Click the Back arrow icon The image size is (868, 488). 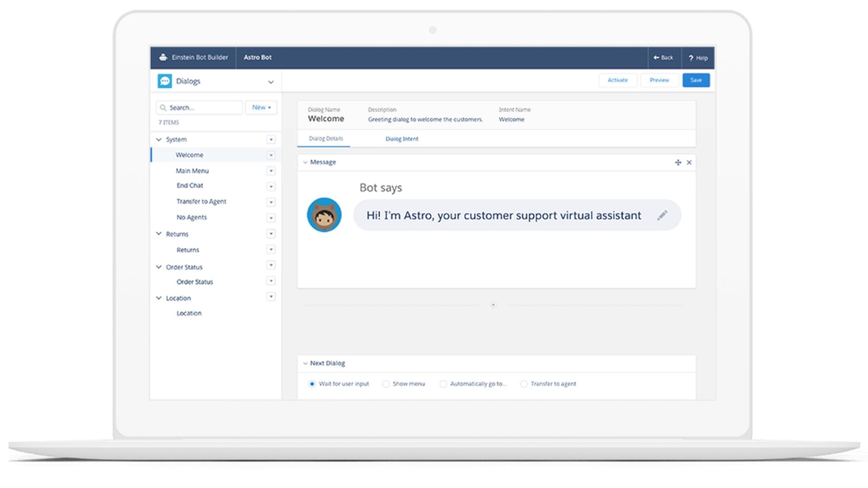coord(656,57)
